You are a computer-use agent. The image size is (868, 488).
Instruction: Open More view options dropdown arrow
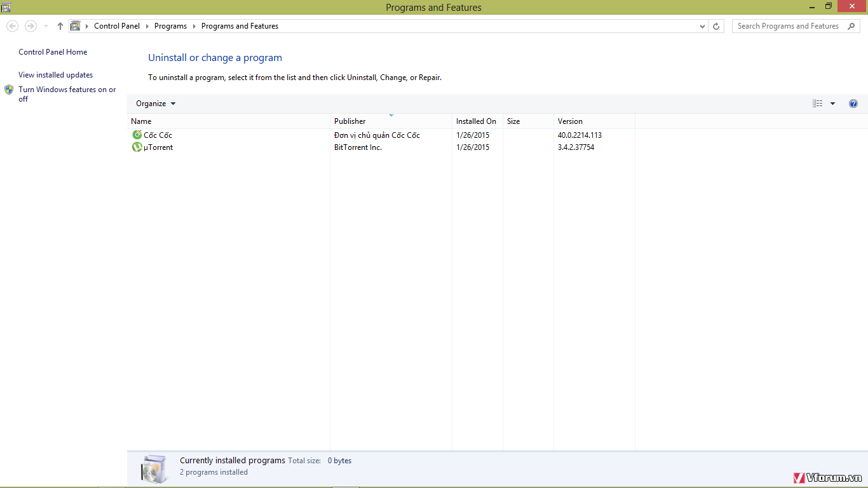(x=833, y=104)
